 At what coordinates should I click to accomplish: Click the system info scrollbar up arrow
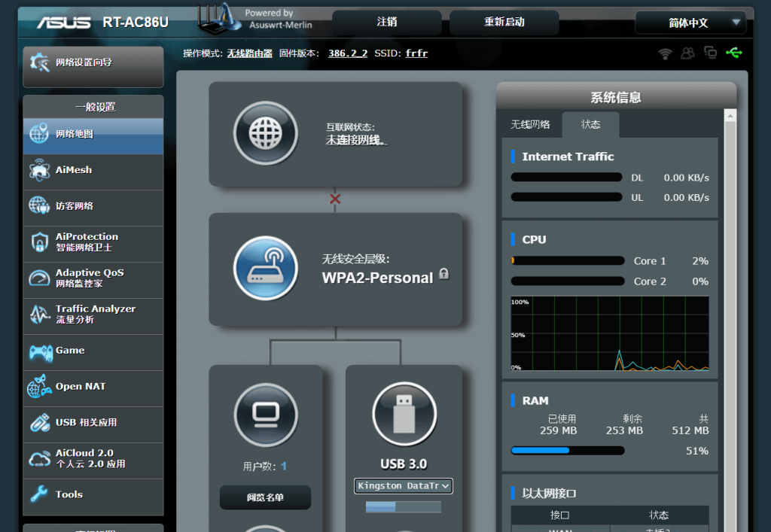[730, 116]
